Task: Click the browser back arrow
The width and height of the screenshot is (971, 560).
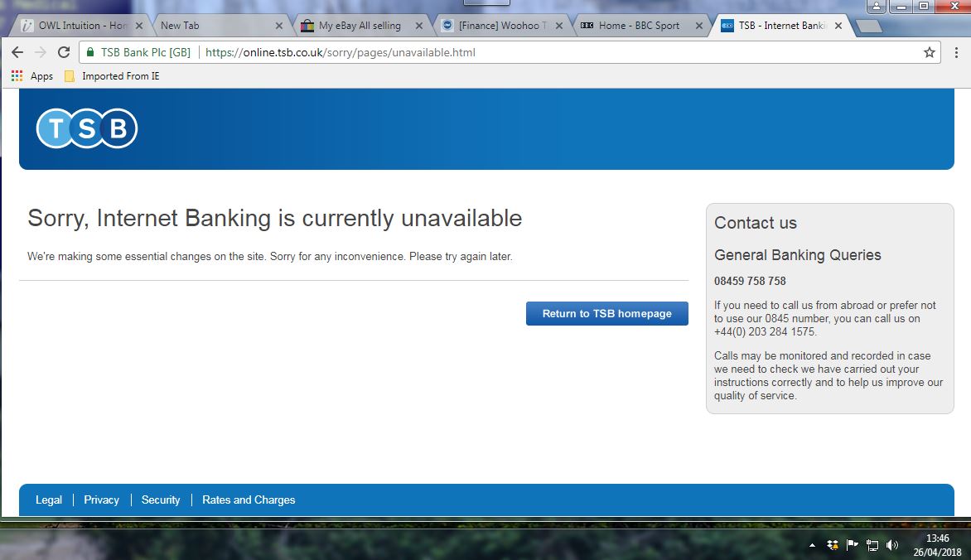Action: click(x=17, y=53)
